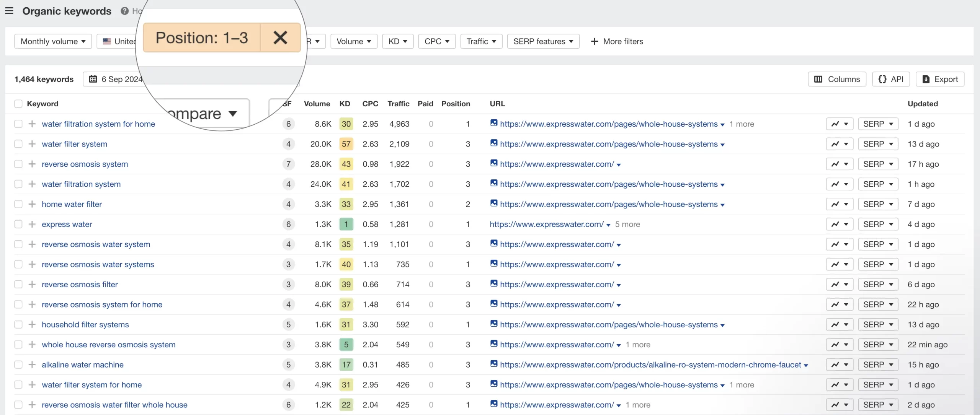The height and width of the screenshot is (415, 980).
Task: Open the hamburger navigation menu
Action: (9, 11)
